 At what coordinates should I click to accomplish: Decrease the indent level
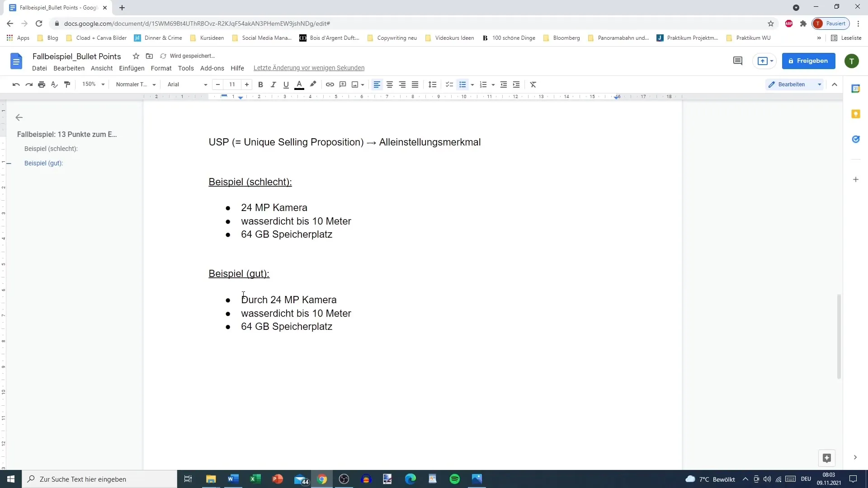pyautogui.click(x=504, y=84)
